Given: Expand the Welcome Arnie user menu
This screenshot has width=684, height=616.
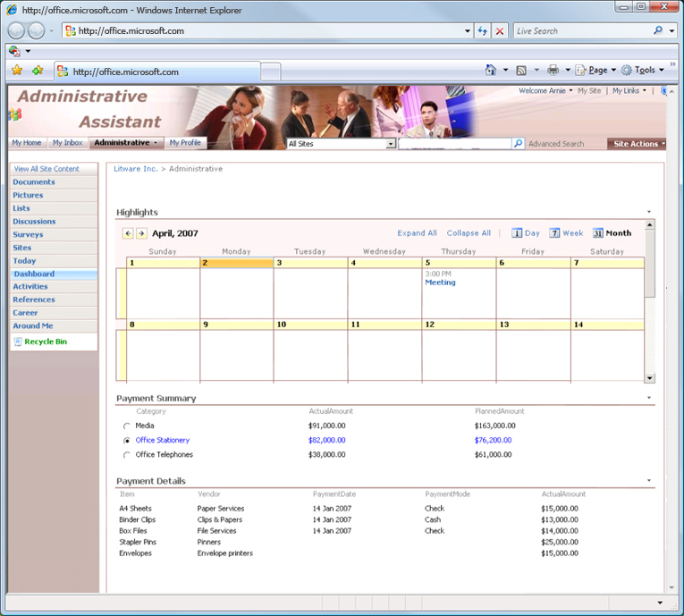Looking at the screenshot, I should click(x=545, y=90).
